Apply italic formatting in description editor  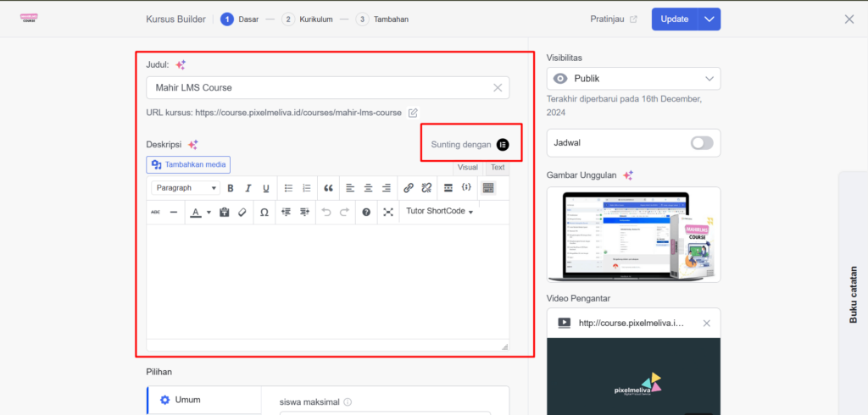point(248,188)
